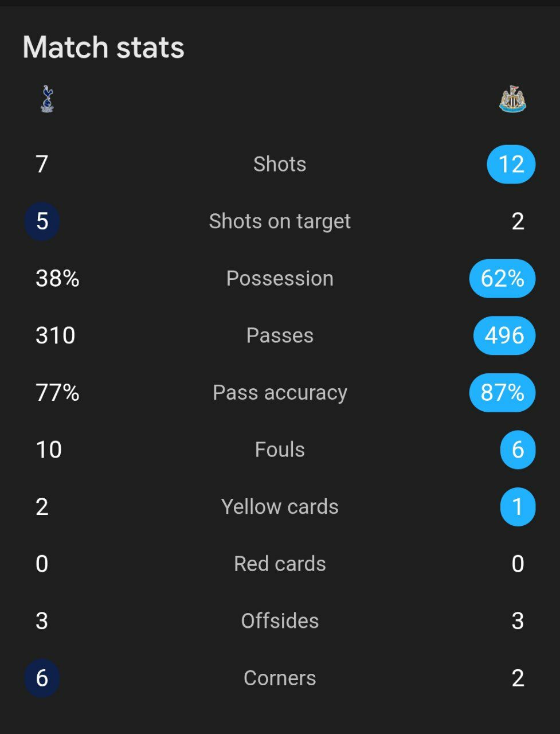Click the 87% pass accuracy badge
560x734 pixels.
pyautogui.click(x=503, y=393)
